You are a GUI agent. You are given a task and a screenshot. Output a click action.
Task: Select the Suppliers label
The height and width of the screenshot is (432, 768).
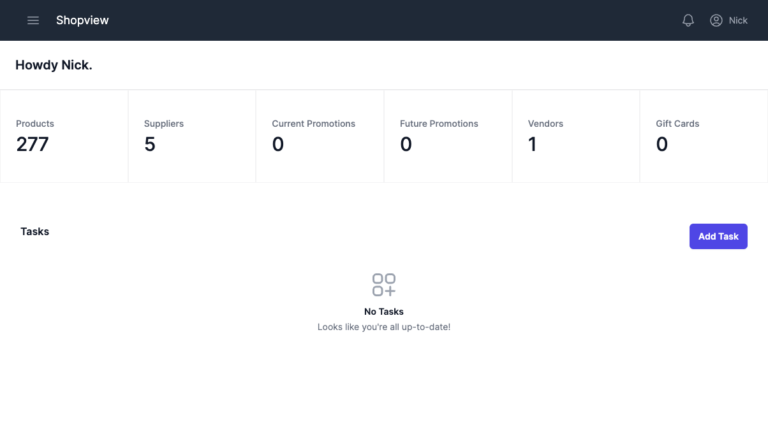pos(164,124)
